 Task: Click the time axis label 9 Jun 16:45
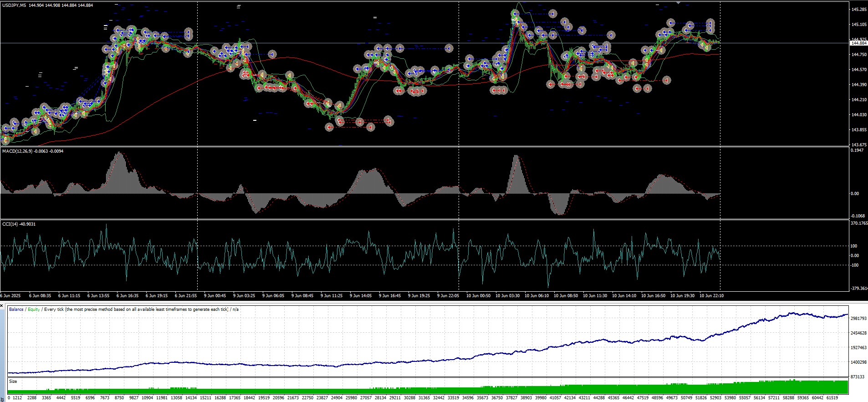click(x=390, y=296)
